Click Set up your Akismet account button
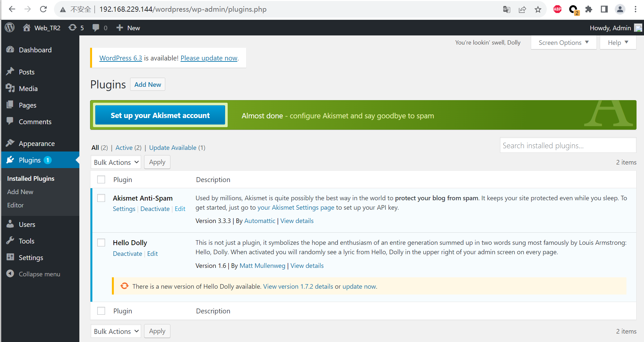 pos(160,115)
